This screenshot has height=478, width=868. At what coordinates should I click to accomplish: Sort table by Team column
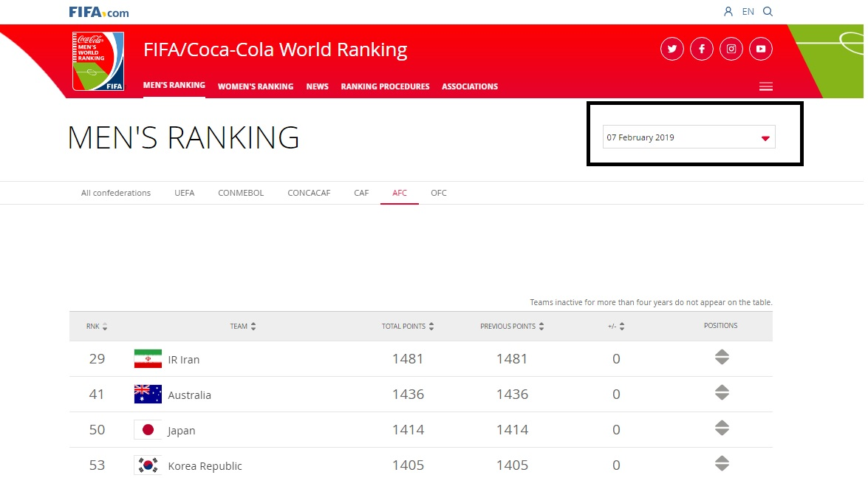pyautogui.click(x=243, y=327)
